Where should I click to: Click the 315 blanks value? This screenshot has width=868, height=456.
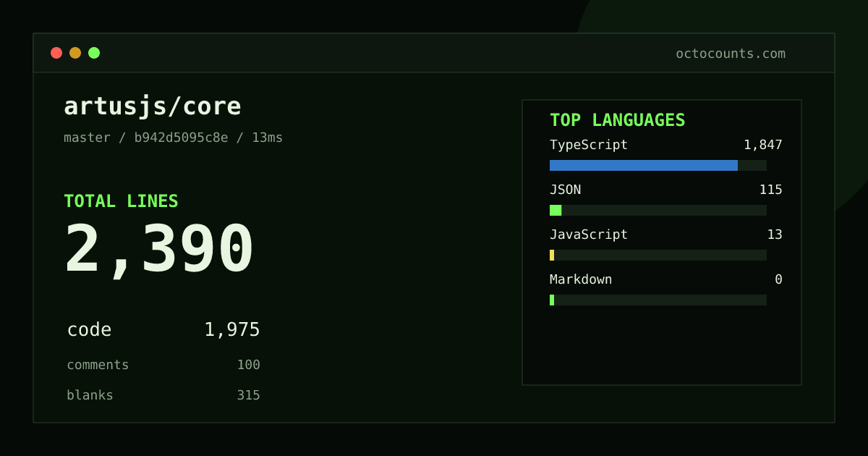(x=249, y=395)
